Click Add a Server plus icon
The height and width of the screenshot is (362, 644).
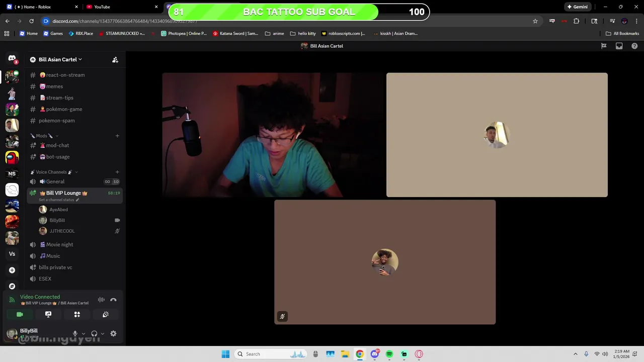point(12,270)
